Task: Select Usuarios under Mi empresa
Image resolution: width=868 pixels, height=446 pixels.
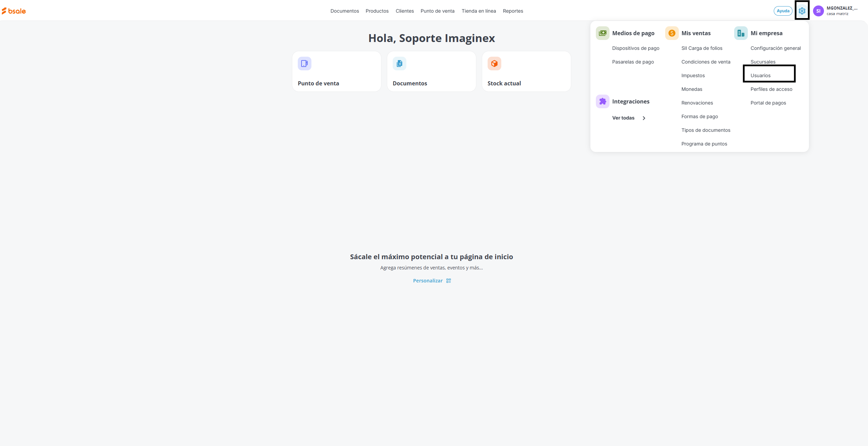Action: (x=760, y=75)
